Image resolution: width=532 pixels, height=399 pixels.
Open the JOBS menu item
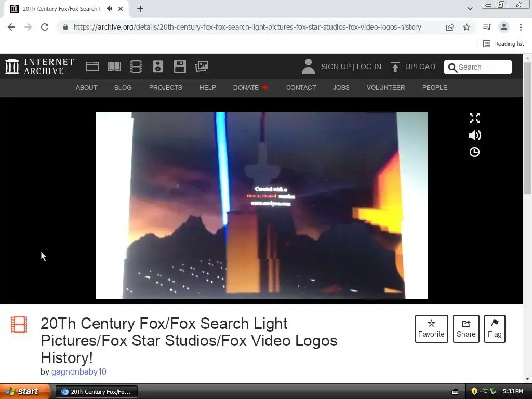341,87
